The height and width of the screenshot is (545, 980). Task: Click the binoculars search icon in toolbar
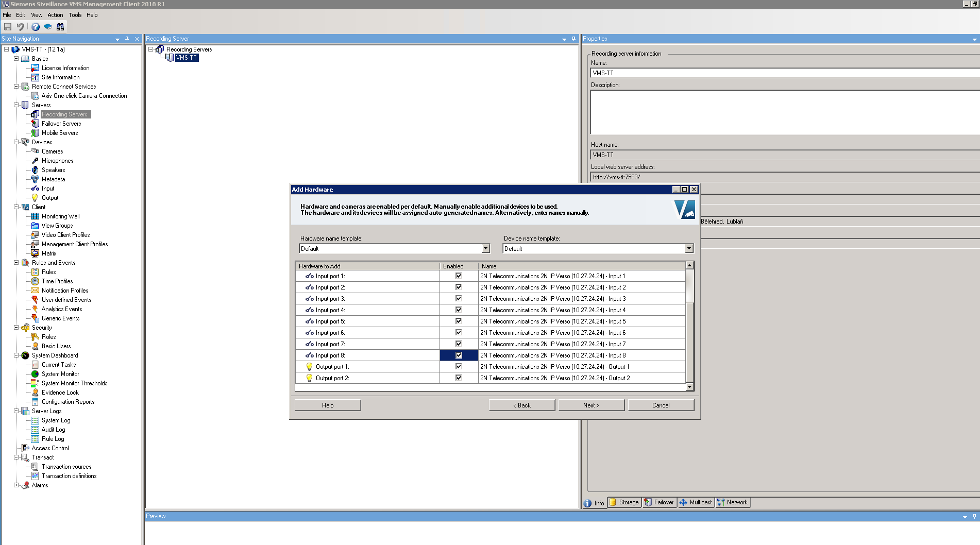(x=60, y=27)
